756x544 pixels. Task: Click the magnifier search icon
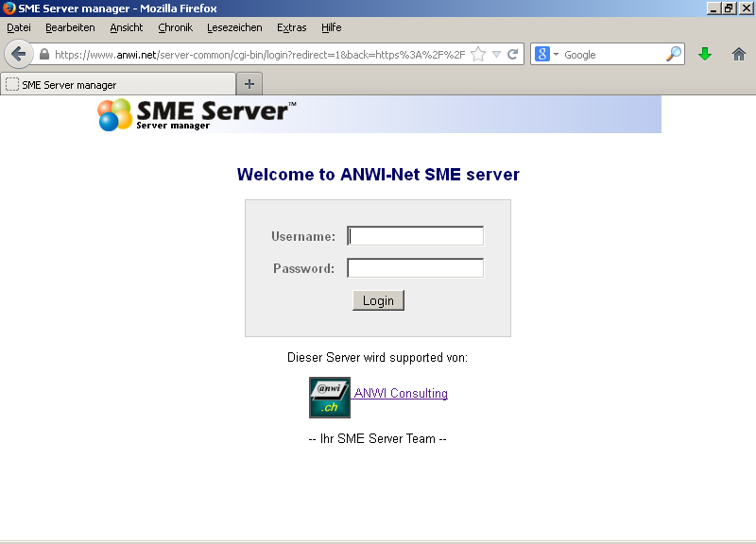click(x=674, y=54)
